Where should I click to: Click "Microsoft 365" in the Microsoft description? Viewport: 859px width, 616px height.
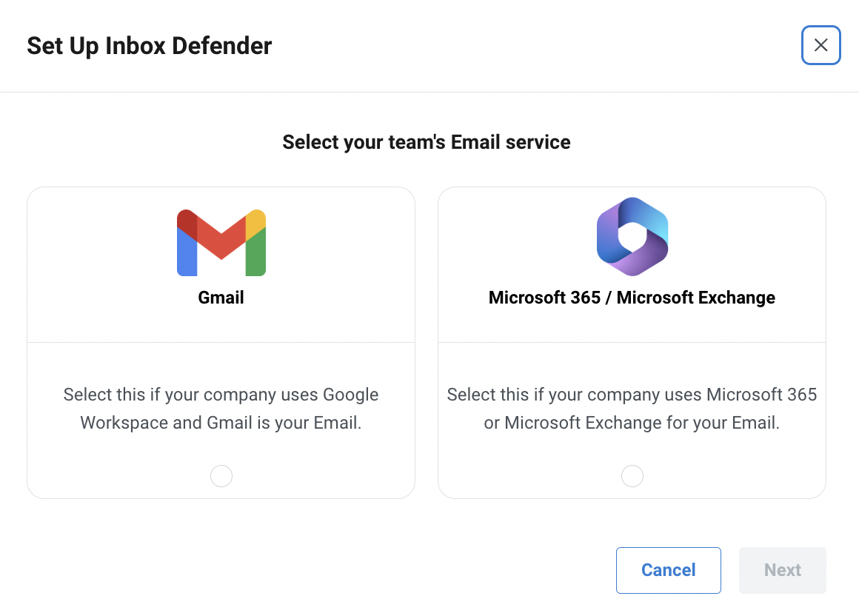coord(761,394)
